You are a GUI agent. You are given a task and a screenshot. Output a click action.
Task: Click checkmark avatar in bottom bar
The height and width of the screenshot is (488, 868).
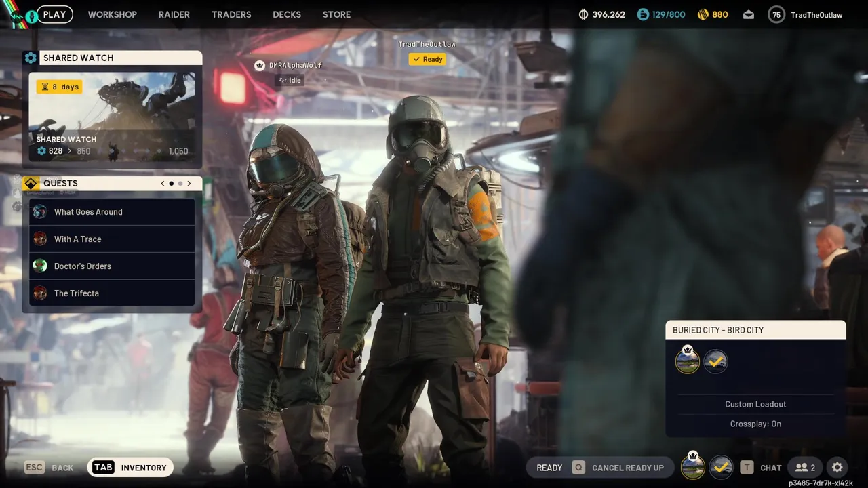tap(721, 467)
